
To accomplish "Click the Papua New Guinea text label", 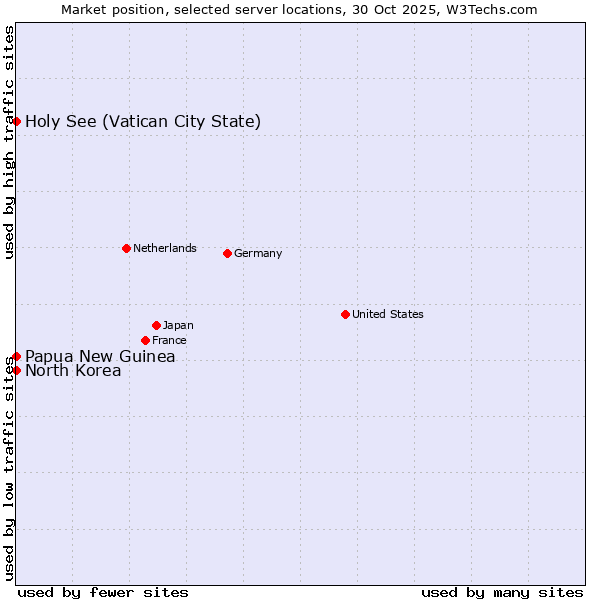I will [100, 357].
